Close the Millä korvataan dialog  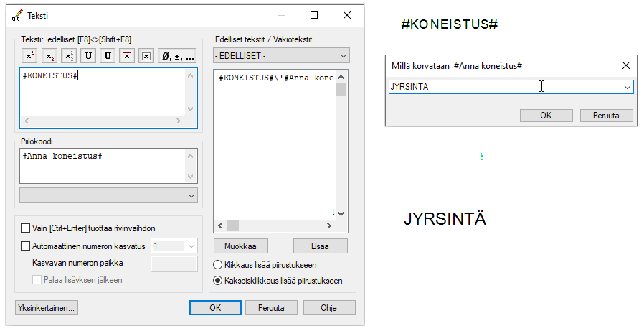pos(626,65)
